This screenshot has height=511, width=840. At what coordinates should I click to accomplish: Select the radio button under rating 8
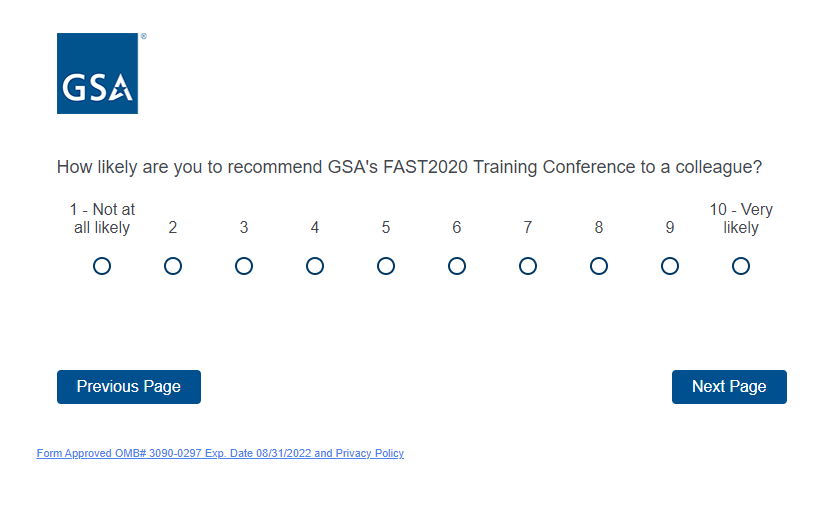[x=599, y=266]
